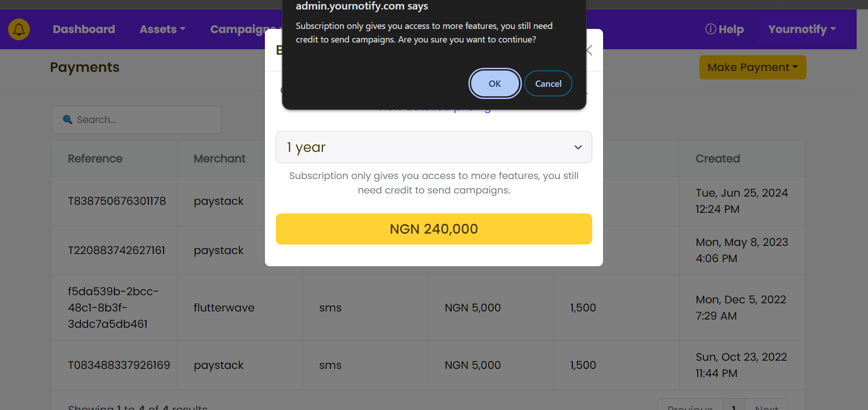Open the Campaigns menu
This screenshot has height=410, width=868.
point(245,29)
